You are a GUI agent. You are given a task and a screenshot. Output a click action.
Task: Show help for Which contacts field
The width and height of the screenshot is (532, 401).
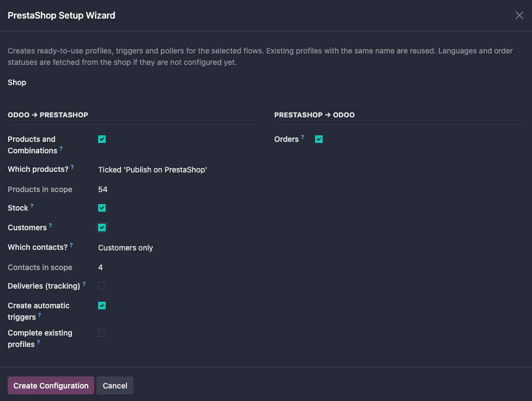71,245
